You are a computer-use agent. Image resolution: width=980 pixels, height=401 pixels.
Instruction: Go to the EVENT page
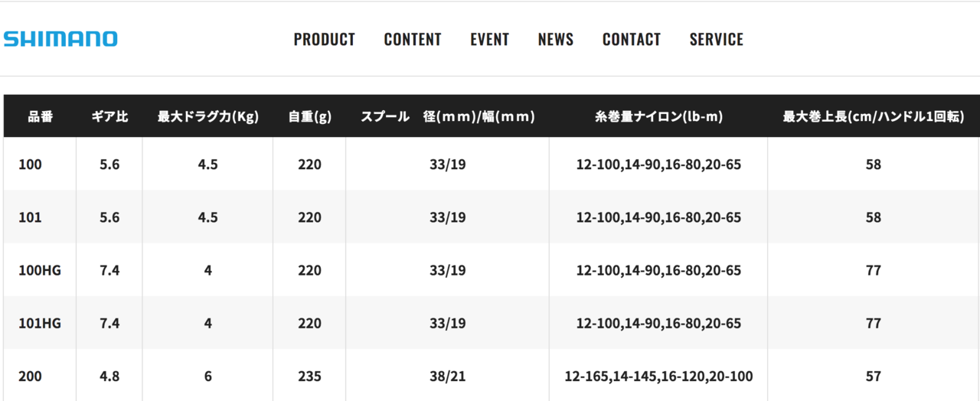click(x=490, y=39)
